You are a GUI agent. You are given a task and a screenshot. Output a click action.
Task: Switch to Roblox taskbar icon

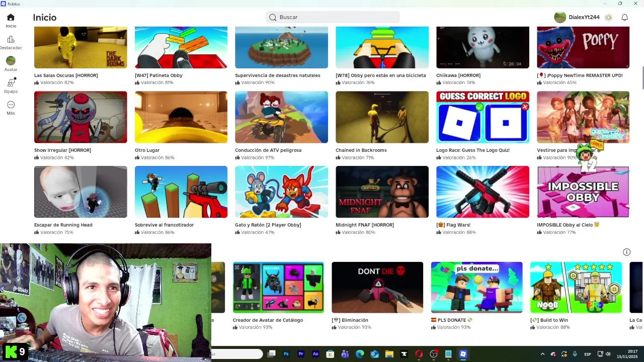coord(463,354)
